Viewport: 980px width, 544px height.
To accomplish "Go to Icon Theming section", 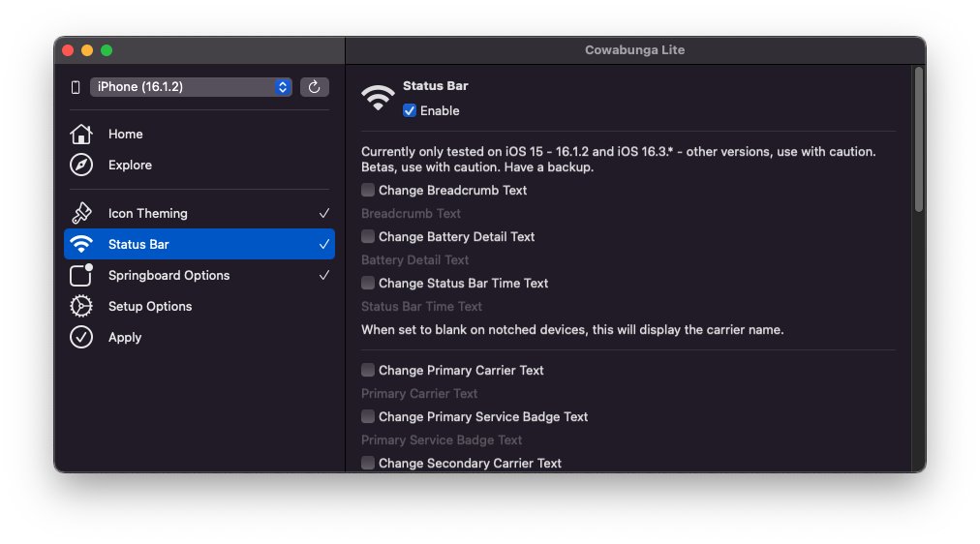I will [199, 213].
